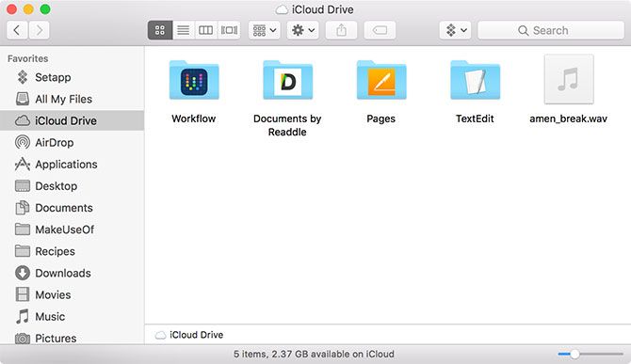The image size is (631, 364).
Task: Click the "Workflow" folder name label
Action: 194,119
